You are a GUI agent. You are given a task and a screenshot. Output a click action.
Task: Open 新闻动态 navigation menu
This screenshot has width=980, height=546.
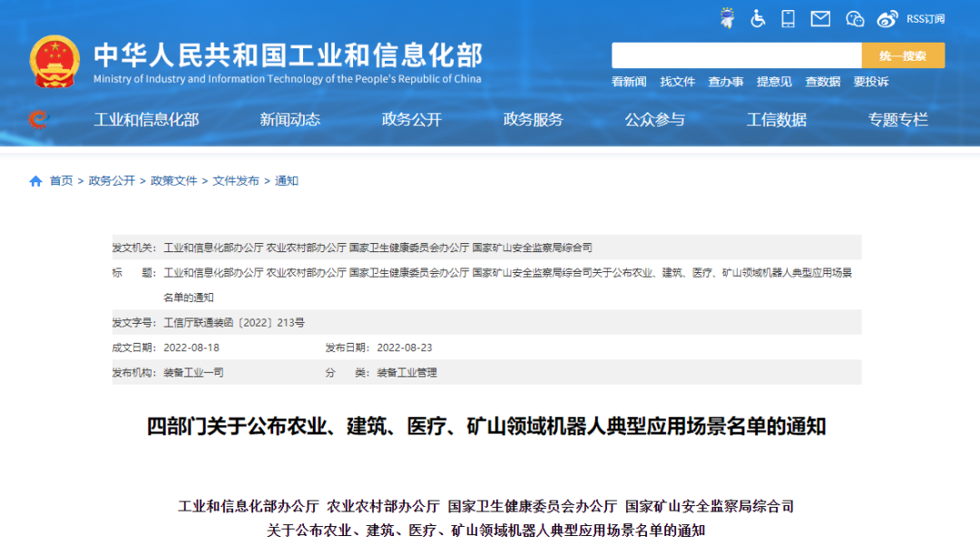coord(290,120)
